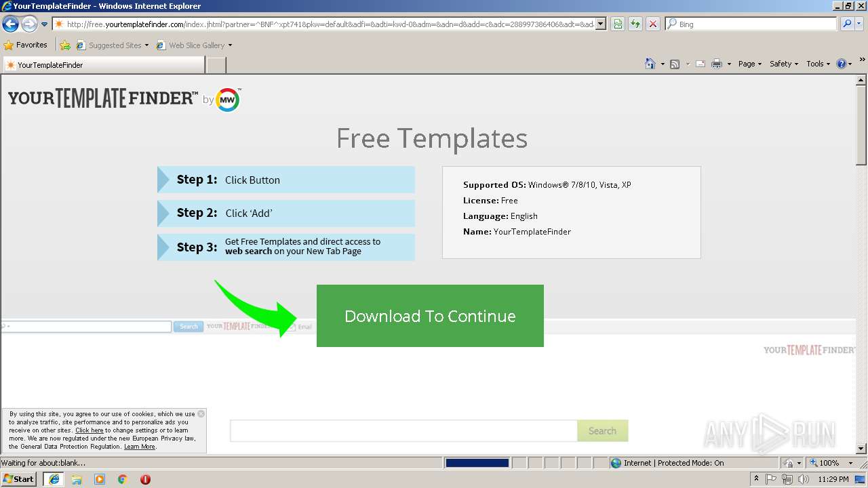This screenshot has height=488, width=868.
Task: Open Windows Media Player taskbar icon
Action: point(100,479)
